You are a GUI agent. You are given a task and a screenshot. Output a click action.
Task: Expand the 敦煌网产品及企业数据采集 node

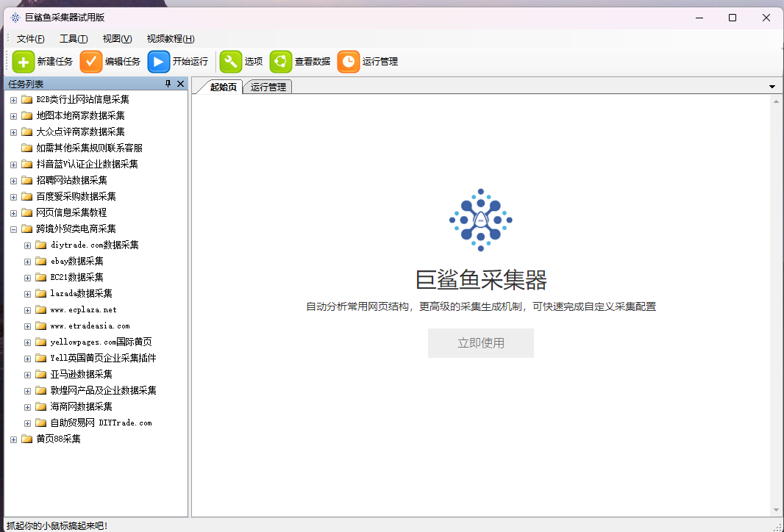pos(27,391)
